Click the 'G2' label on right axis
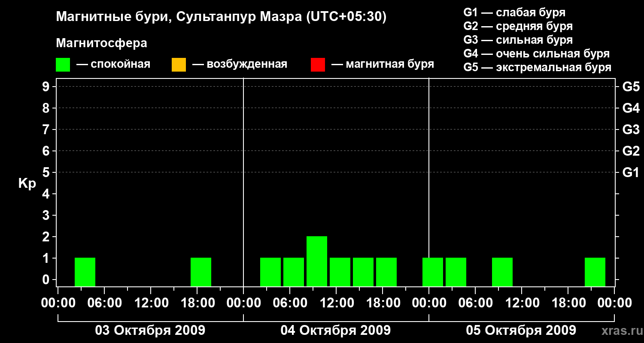644x343 pixels. (x=631, y=151)
